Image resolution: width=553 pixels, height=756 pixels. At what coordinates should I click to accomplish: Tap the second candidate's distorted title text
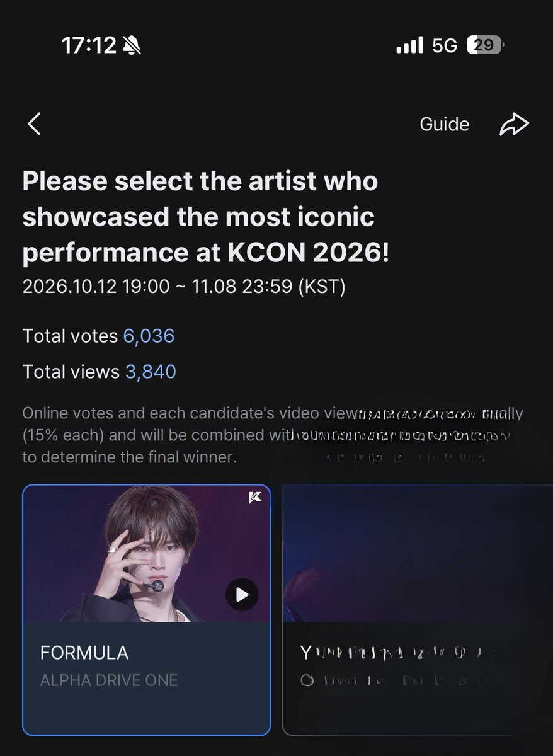[x=398, y=653]
